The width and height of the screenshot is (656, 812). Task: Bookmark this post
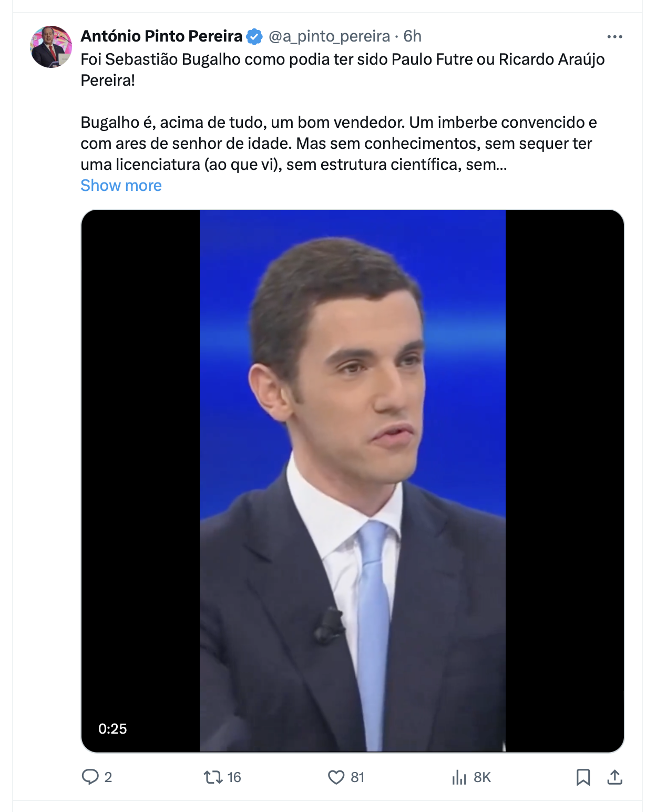coord(583,777)
